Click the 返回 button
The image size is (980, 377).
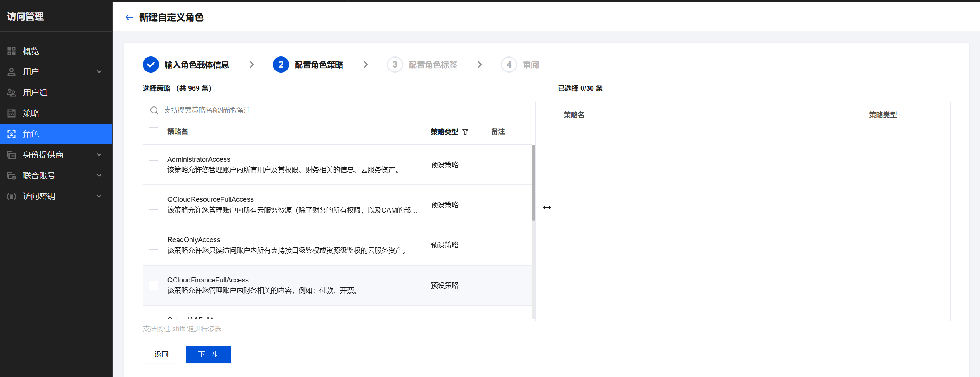(x=161, y=354)
